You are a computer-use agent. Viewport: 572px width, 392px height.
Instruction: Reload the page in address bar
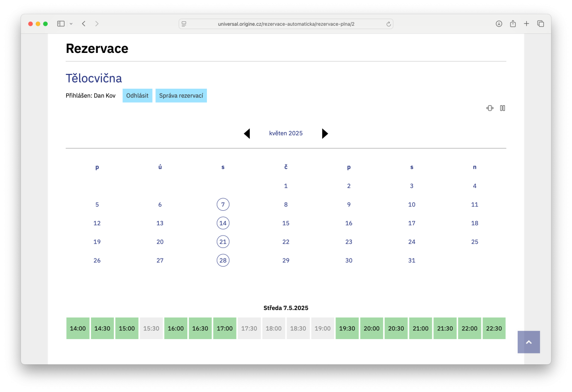point(388,24)
